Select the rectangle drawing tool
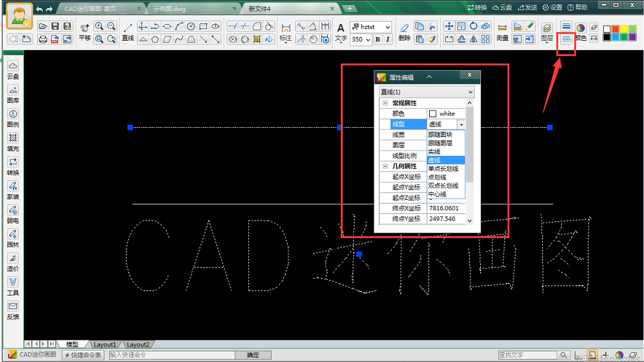The image size is (644, 362). click(x=203, y=27)
